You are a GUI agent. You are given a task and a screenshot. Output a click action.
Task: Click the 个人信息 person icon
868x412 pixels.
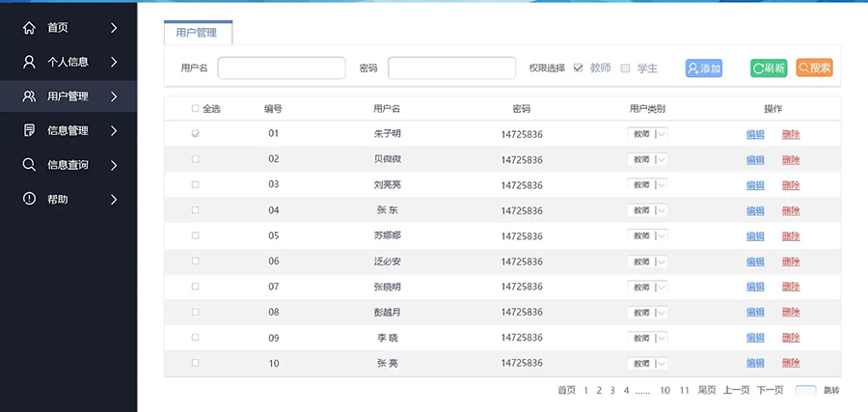[x=29, y=62]
